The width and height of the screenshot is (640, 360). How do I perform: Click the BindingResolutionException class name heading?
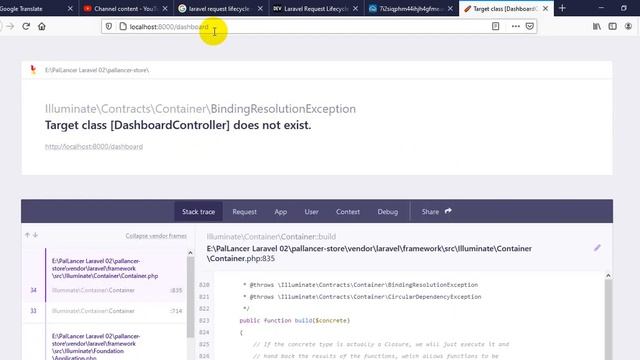pos(200,109)
